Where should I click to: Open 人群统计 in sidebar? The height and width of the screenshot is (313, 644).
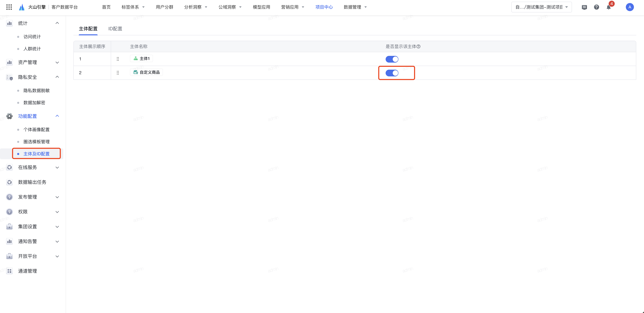pos(32,49)
